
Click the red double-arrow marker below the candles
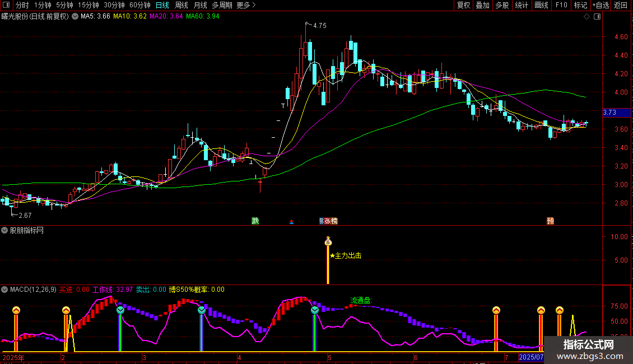[x=291, y=222]
